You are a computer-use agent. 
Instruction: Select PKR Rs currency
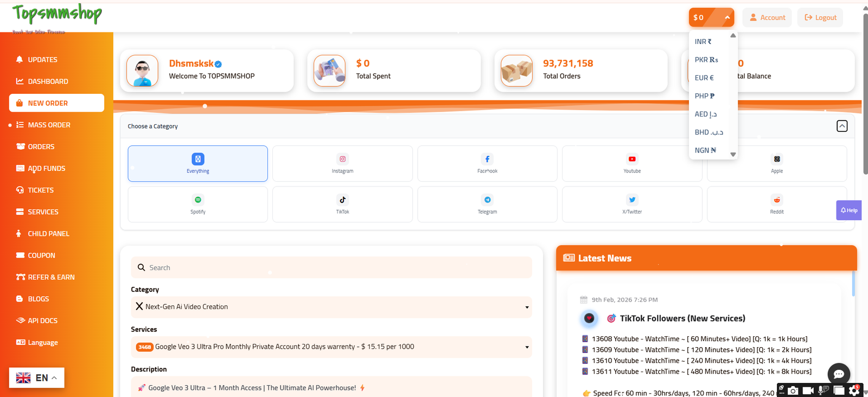tap(706, 60)
